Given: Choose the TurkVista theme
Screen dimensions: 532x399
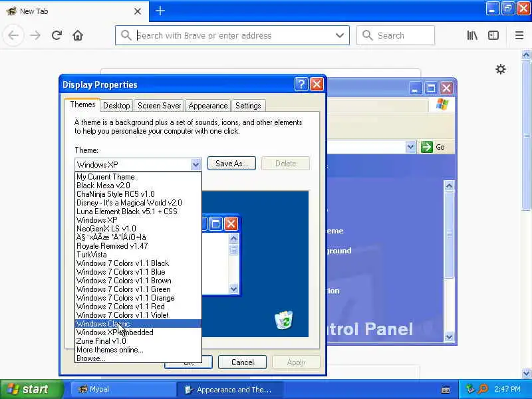Looking at the screenshot, I should [x=138, y=255].
